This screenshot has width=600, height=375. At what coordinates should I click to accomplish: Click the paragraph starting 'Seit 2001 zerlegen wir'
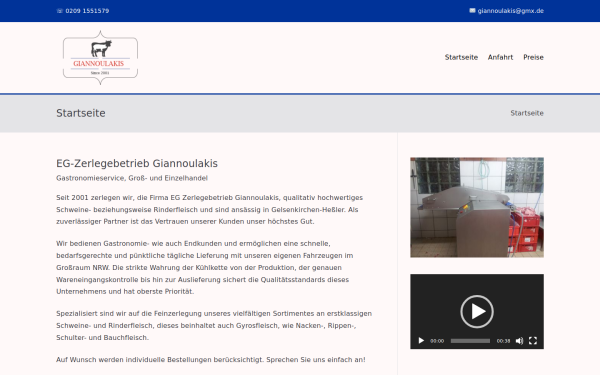[209, 209]
